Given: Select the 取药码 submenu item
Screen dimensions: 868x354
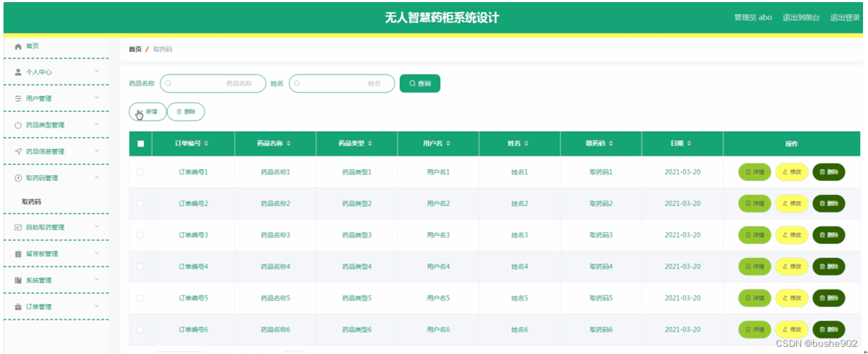Looking at the screenshot, I should click(x=31, y=202).
